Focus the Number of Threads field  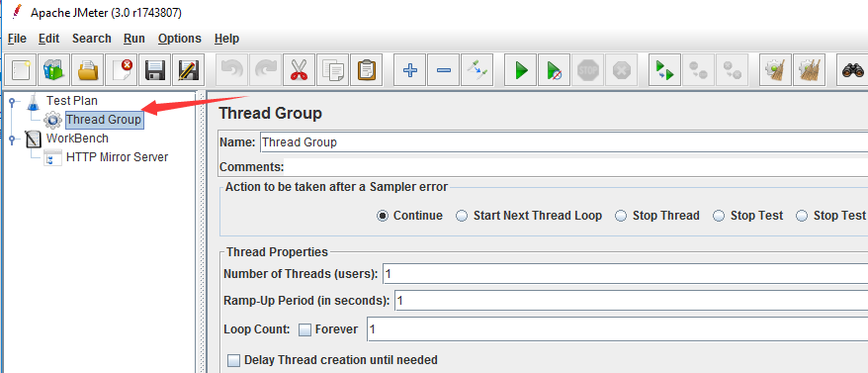click(626, 274)
